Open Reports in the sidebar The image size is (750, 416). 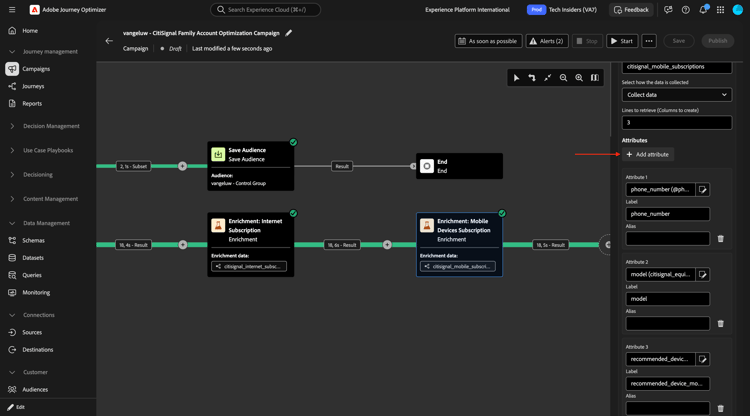[x=32, y=103]
